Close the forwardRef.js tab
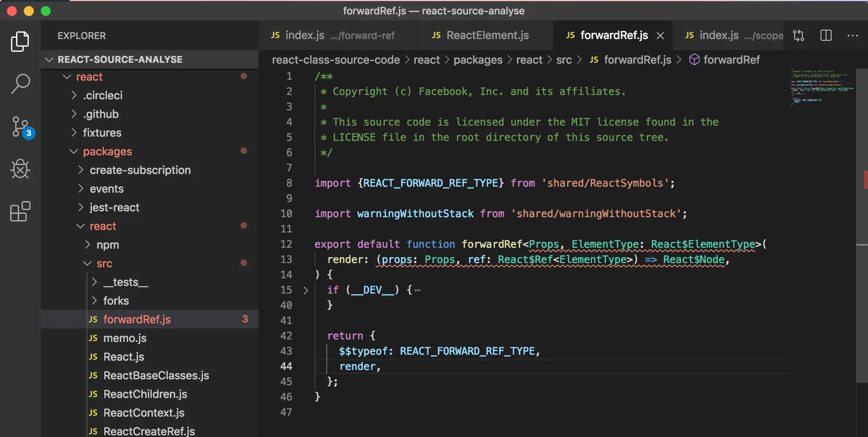868x437 pixels. 660,36
